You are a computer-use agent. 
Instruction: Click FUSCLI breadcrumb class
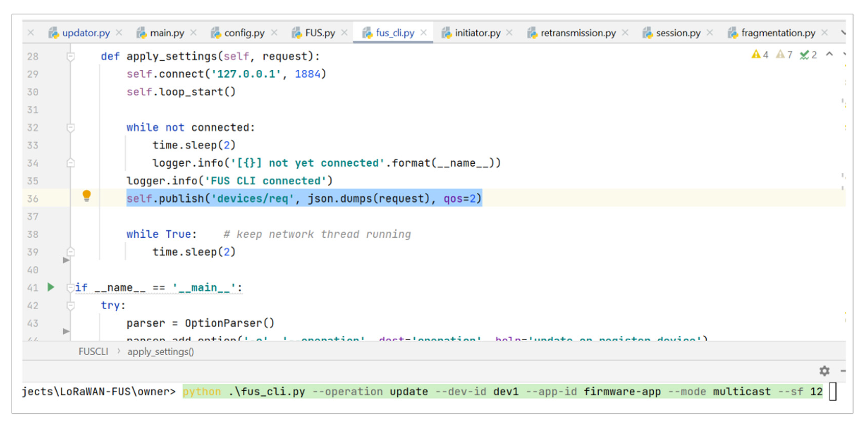[93, 352]
